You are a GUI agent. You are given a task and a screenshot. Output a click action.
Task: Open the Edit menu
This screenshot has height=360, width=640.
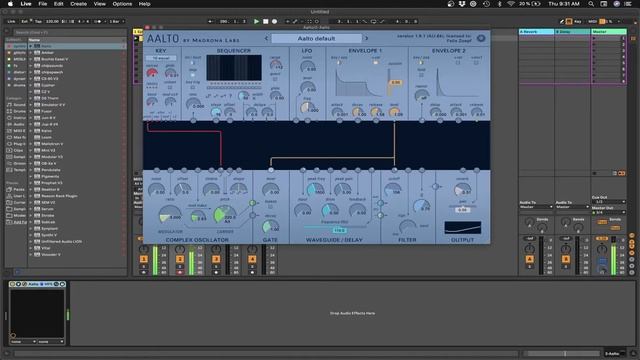(58, 4)
